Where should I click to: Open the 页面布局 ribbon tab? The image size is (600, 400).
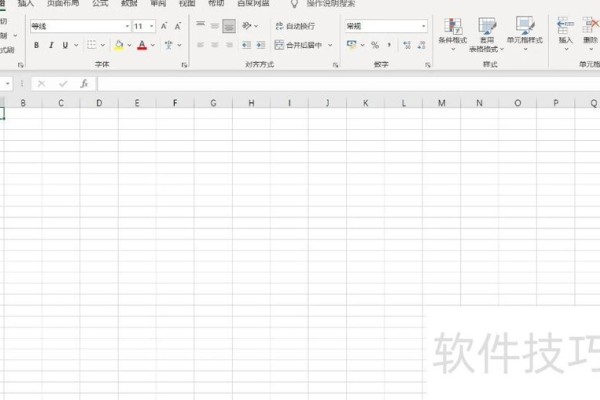pos(63,3)
